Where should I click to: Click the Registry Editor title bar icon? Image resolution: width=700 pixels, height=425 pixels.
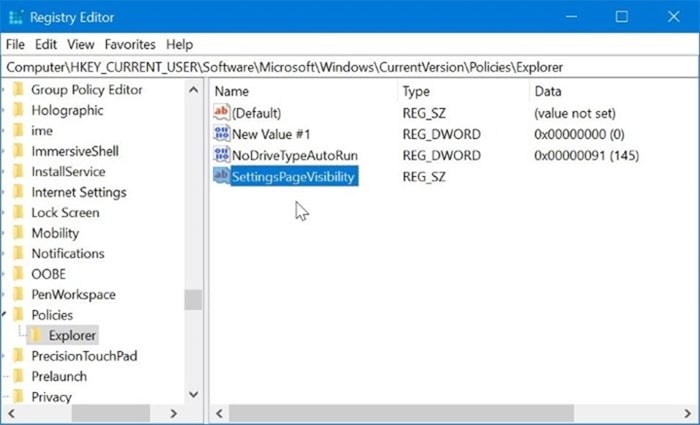(16, 17)
